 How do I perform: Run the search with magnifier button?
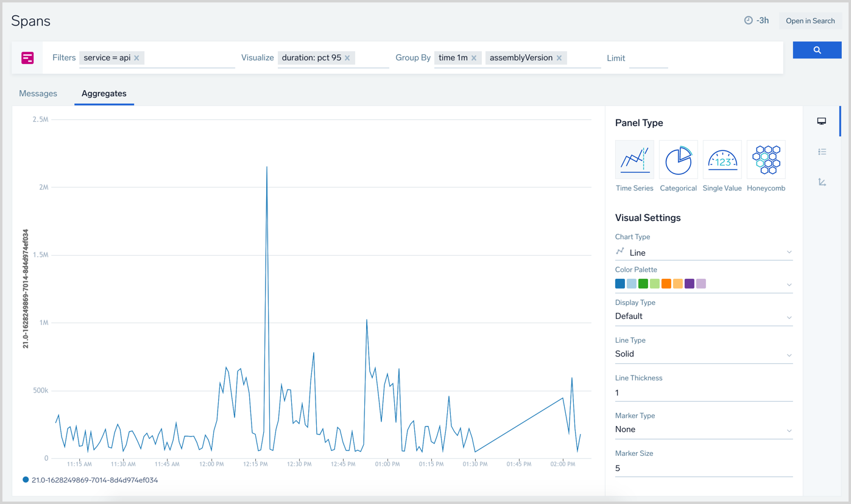[817, 50]
